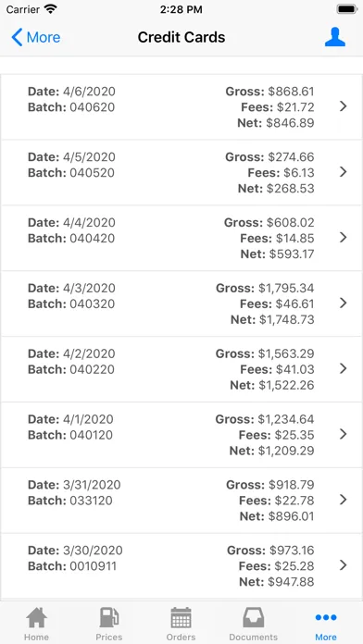This screenshot has height=644, width=363.
Task: Go back using the More link
Action: click(44, 37)
